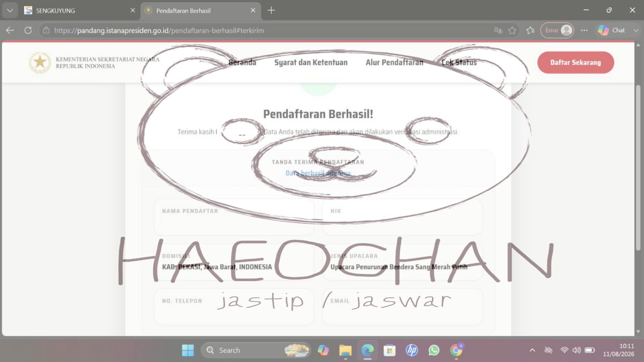Open Syarat dan Ketentuan
This screenshot has height=362, width=644.
[311, 63]
